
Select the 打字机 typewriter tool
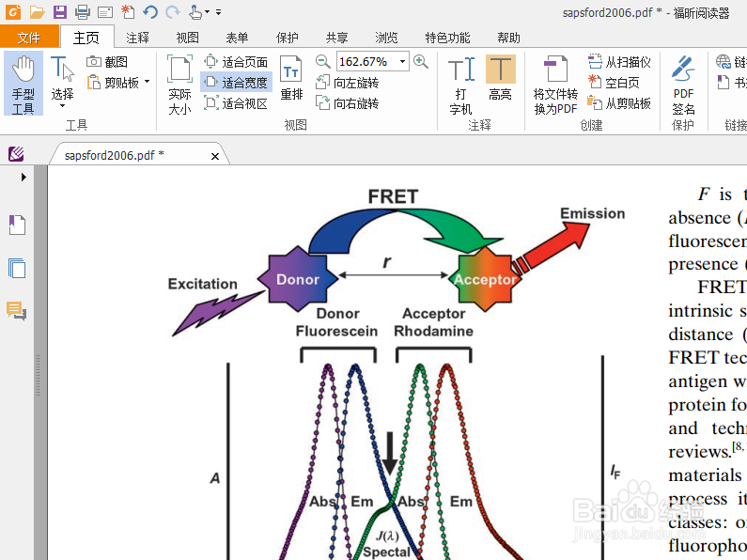[x=460, y=85]
